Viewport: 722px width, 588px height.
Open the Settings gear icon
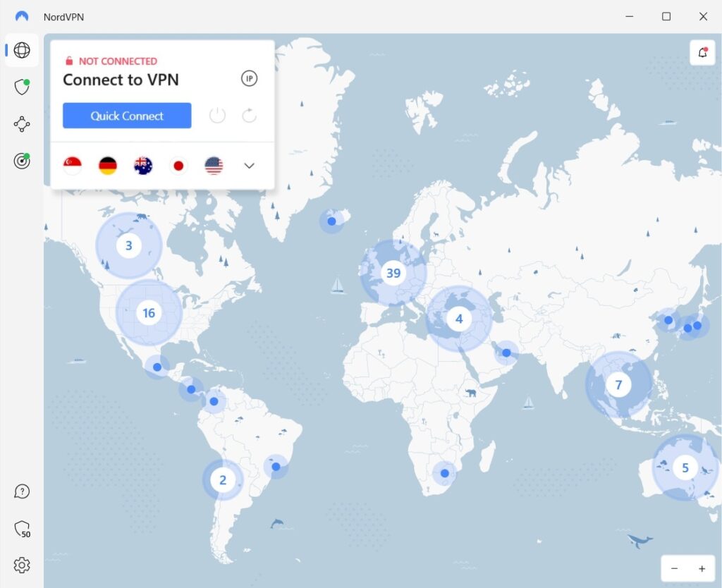click(22, 565)
